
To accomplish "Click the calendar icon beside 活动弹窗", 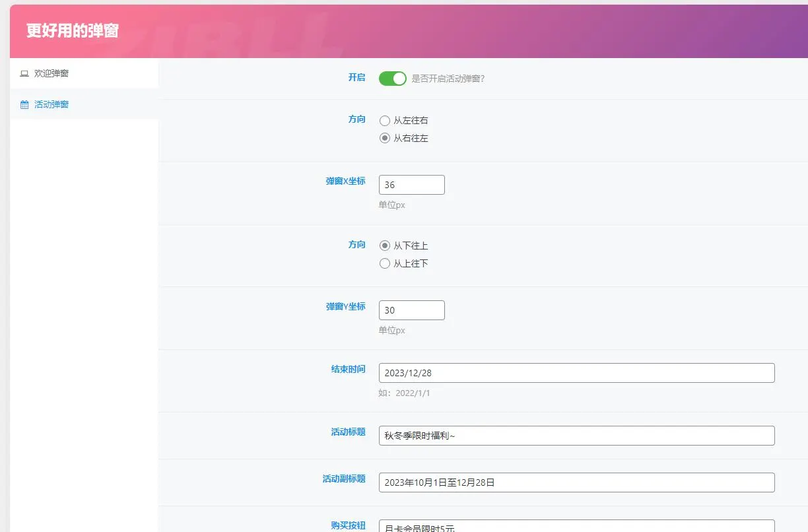I will tap(24, 104).
